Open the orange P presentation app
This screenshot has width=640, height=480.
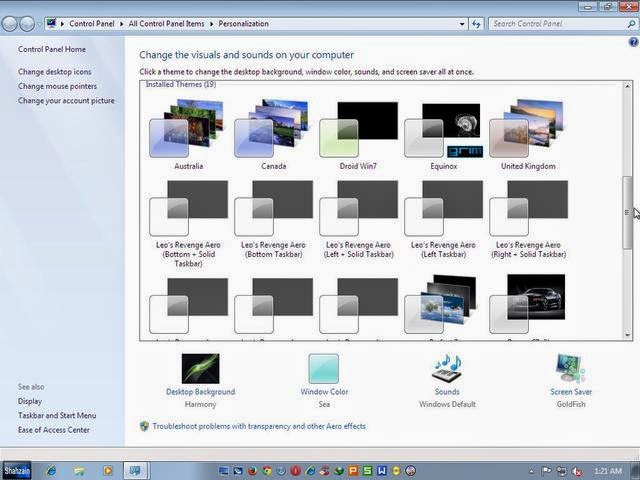click(353, 471)
